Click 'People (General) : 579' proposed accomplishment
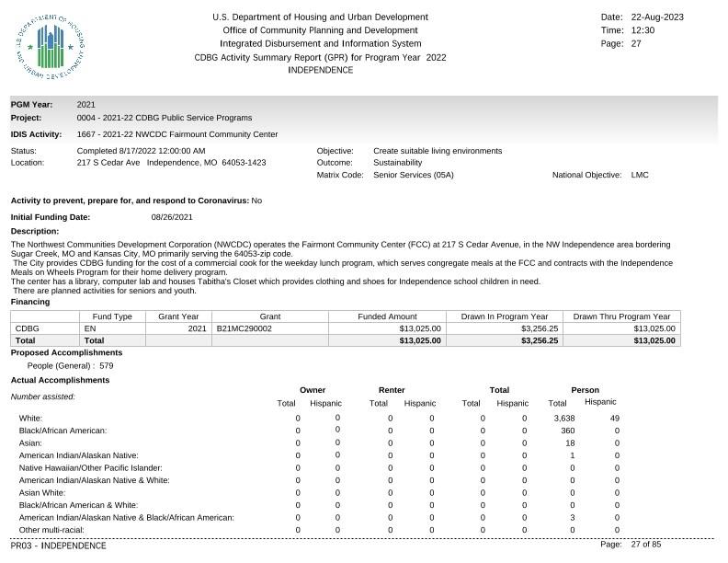Image resolution: width=728 pixels, height=563 pixels. click(70, 365)
